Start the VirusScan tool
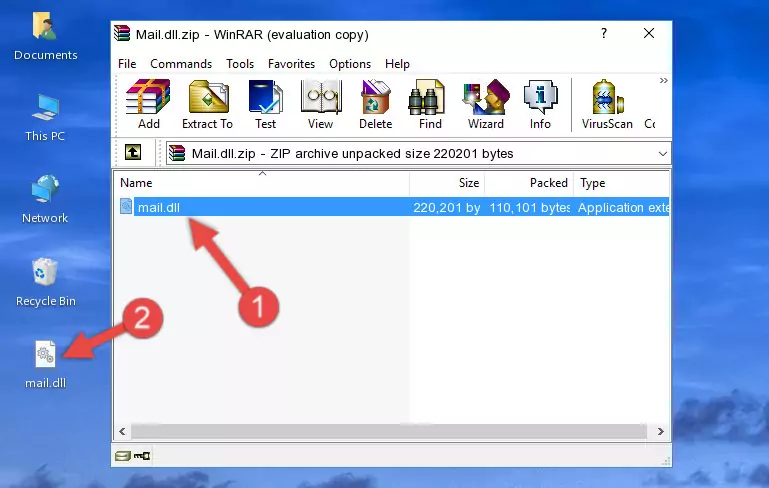This screenshot has width=769, height=488. (x=607, y=104)
